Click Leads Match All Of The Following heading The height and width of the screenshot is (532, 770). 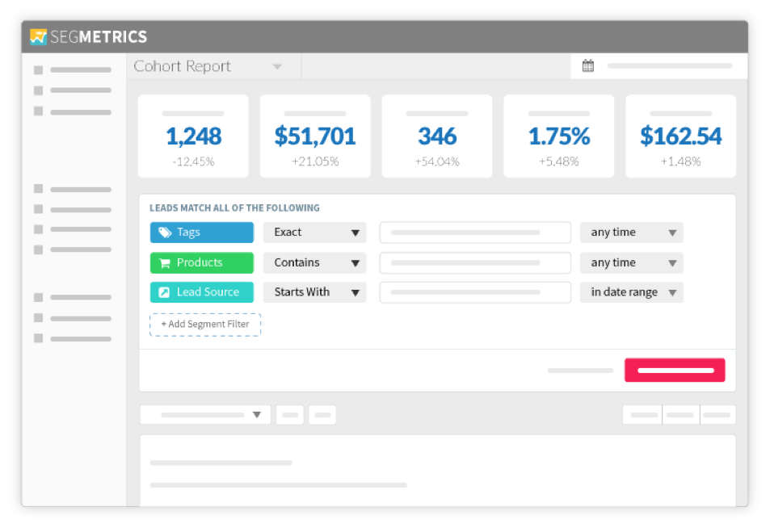235,208
